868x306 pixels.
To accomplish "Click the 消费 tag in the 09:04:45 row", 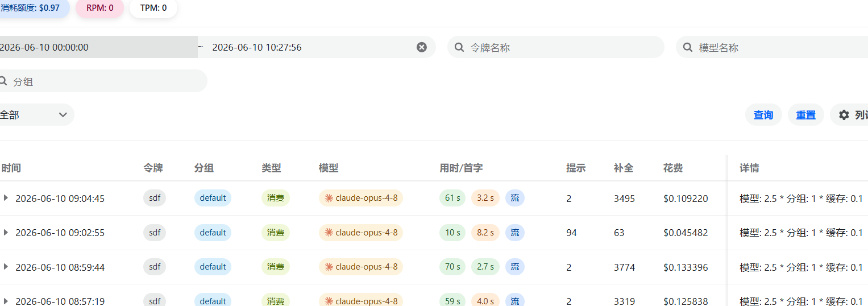I will coord(276,198).
